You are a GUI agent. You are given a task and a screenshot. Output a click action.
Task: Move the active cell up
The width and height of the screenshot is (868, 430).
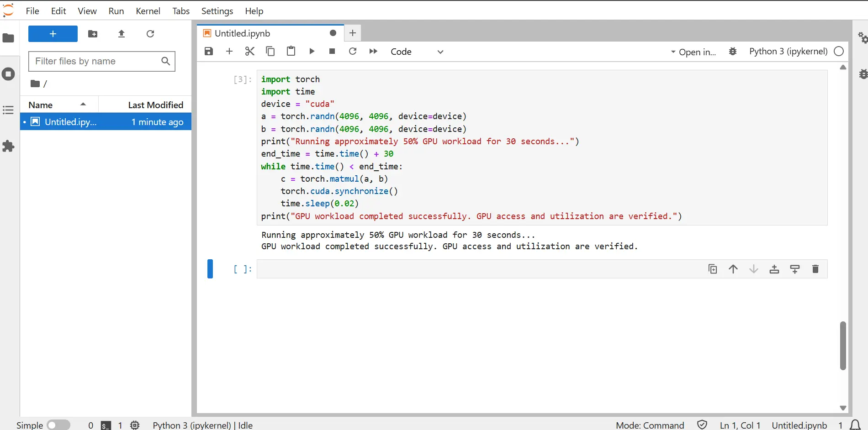(733, 269)
